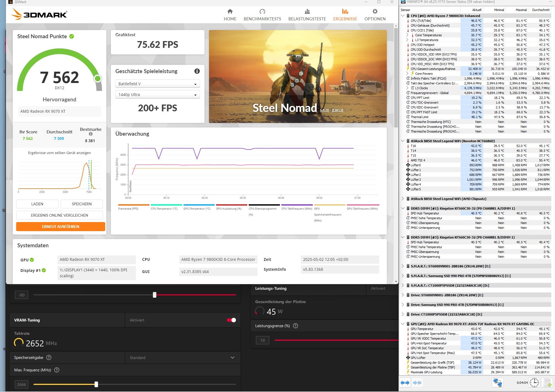Open the Speicherzeitgabe Standard dropdown
The width and height of the screenshot is (555, 392).
coord(182,358)
